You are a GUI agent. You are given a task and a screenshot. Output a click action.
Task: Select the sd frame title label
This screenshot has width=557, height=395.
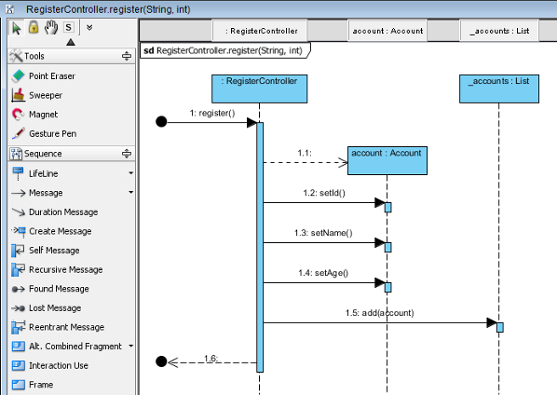coord(224,50)
